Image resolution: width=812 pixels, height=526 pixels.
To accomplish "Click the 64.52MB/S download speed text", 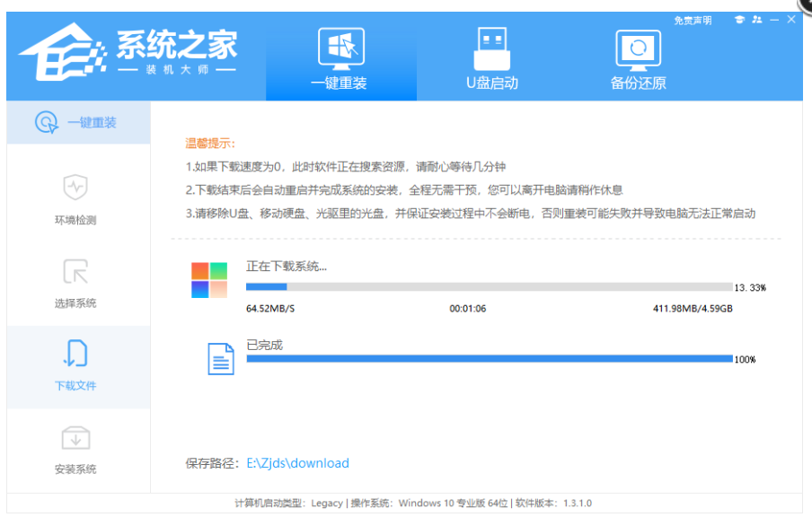I will [x=270, y=309].
